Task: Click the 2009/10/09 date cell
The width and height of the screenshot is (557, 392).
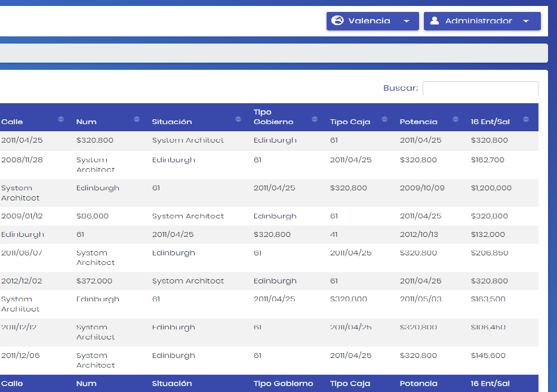Action: click(x=422, y=188)
